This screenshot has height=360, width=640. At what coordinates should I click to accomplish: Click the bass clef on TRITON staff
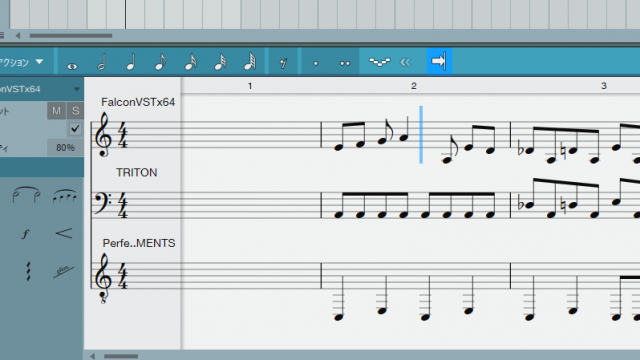pos(102,204)
